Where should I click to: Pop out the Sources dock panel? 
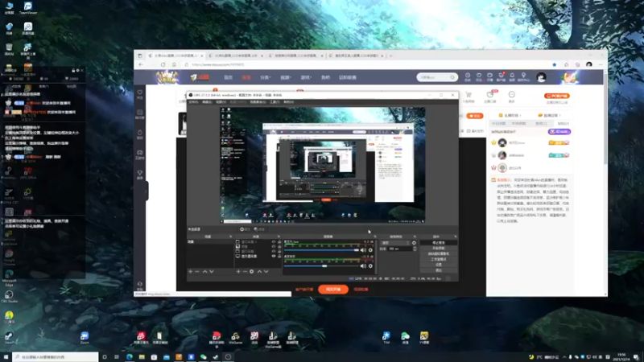click(x=279, y=237)
